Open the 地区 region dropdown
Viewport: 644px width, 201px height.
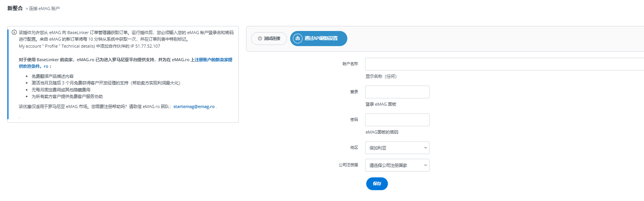[x=397, y=148]
